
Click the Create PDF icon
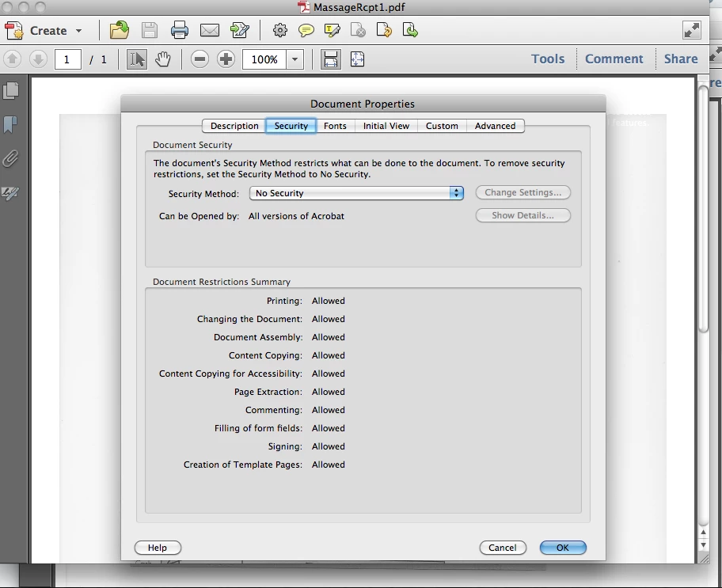coord(13,30)
